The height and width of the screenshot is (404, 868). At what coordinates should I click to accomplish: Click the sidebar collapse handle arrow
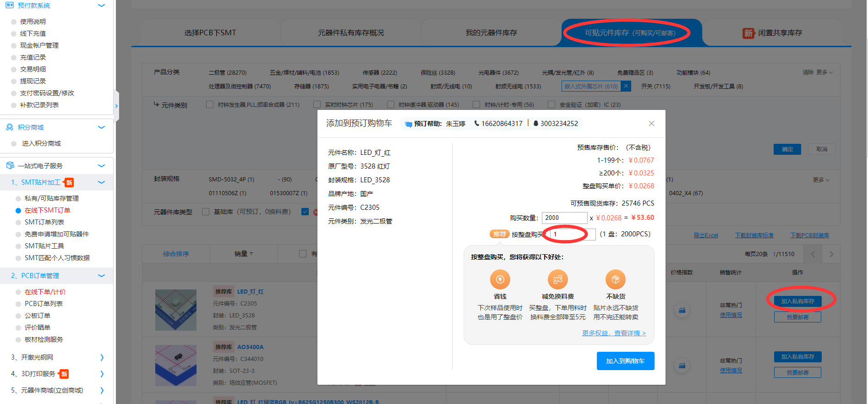[116, 106]
